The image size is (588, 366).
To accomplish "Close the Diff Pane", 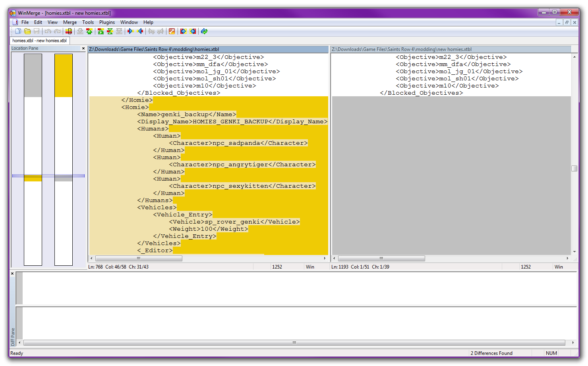I will click(12, 274).
